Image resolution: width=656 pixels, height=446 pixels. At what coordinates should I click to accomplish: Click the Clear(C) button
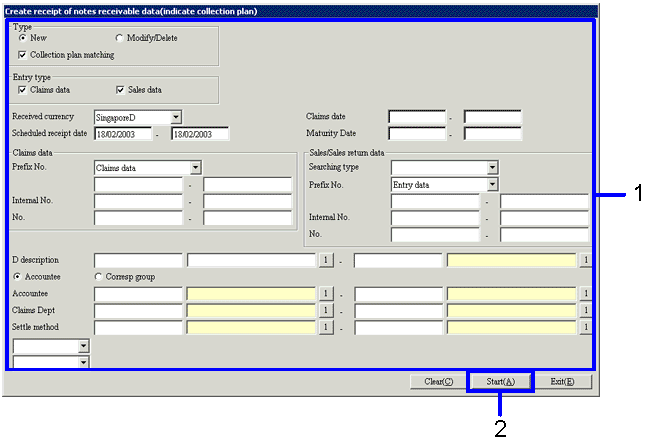coord(438,382)
